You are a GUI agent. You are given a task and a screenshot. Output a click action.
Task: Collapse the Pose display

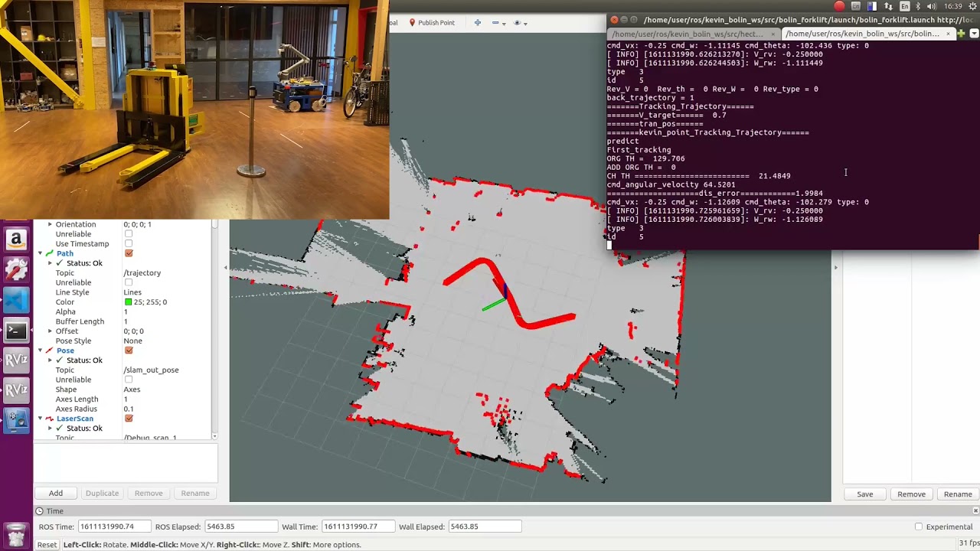click(x=40, y=350)
